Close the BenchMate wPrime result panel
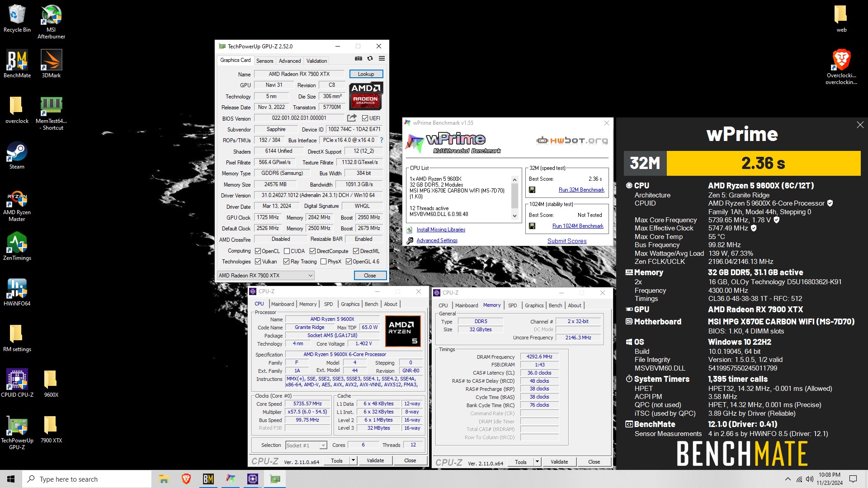 [860, 125]
